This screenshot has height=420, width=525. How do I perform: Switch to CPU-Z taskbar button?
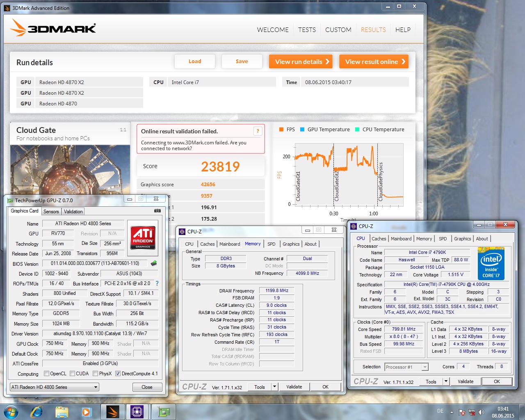tap(137, 412)
